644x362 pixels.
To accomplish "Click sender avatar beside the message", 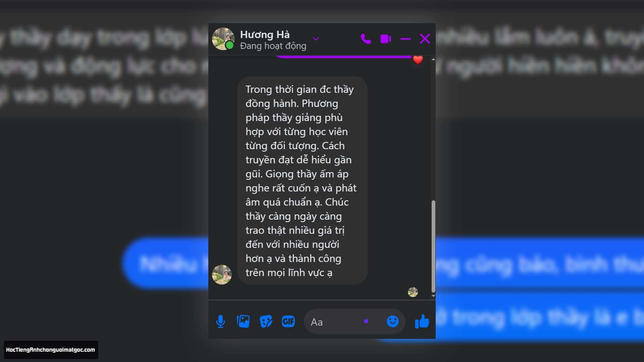I will point(222,275).
